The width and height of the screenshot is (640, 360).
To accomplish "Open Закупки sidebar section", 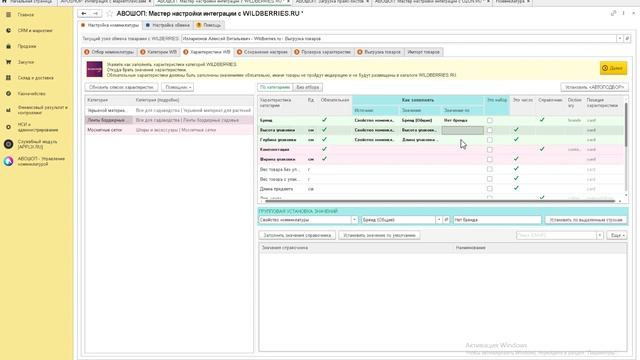I will pos(25,62).
